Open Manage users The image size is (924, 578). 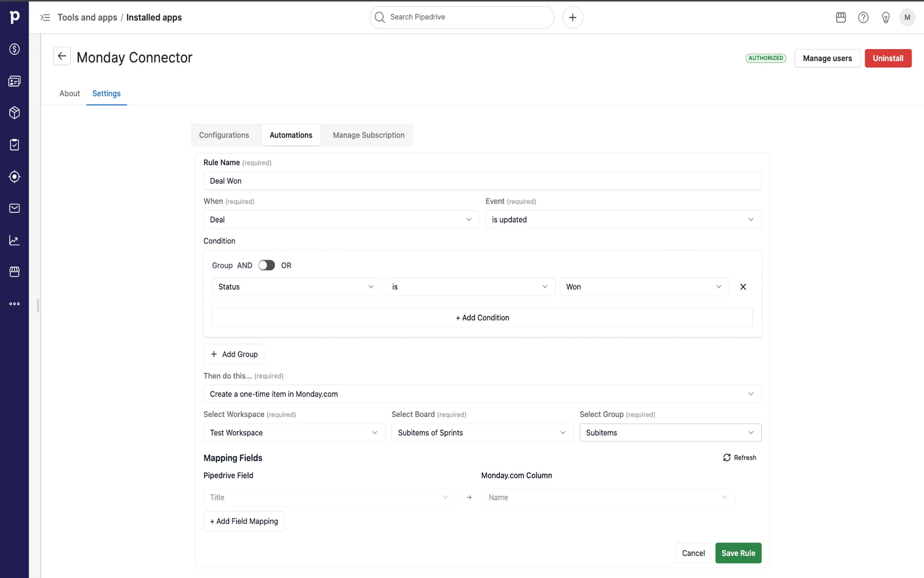(x=827, y=58)
